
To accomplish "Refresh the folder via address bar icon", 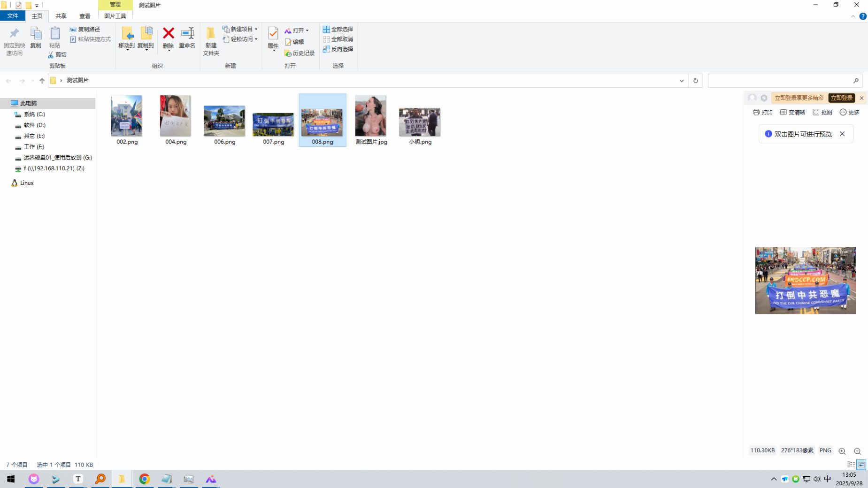I will pyautogui.click(x=695, y=81).
